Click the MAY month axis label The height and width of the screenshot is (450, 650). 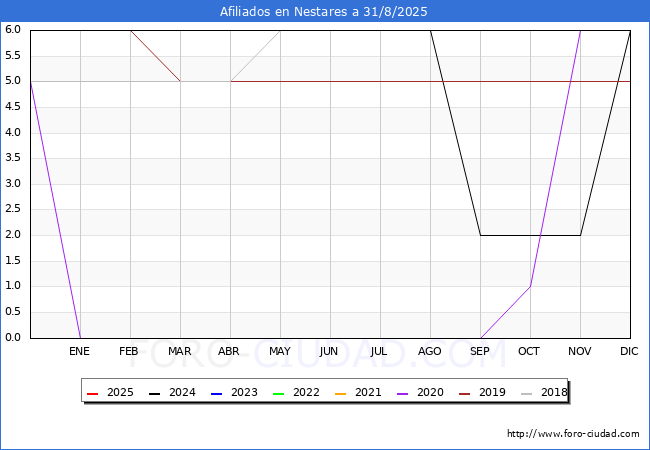279,351
